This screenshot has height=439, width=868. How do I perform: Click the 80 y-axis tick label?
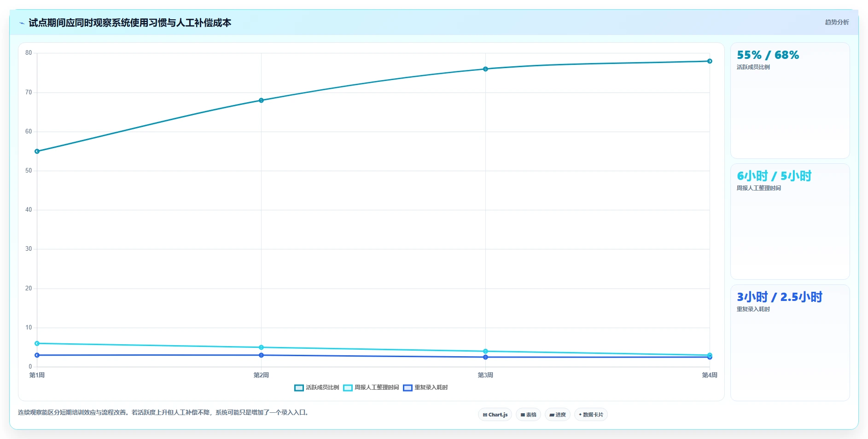(x=29, y=53)
